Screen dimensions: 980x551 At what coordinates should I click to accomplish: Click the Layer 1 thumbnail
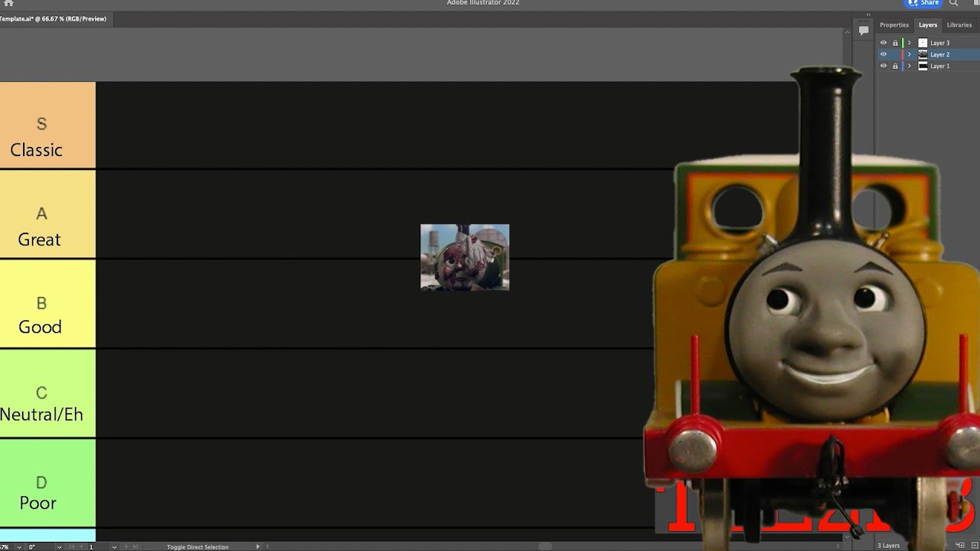[x=923, y=66]
